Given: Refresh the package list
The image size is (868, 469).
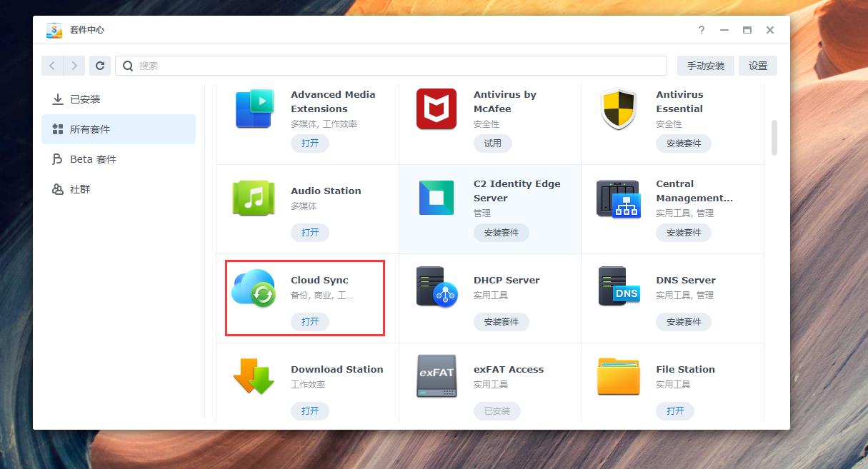Looking at the screenshot, I should [x=100, y=66].
